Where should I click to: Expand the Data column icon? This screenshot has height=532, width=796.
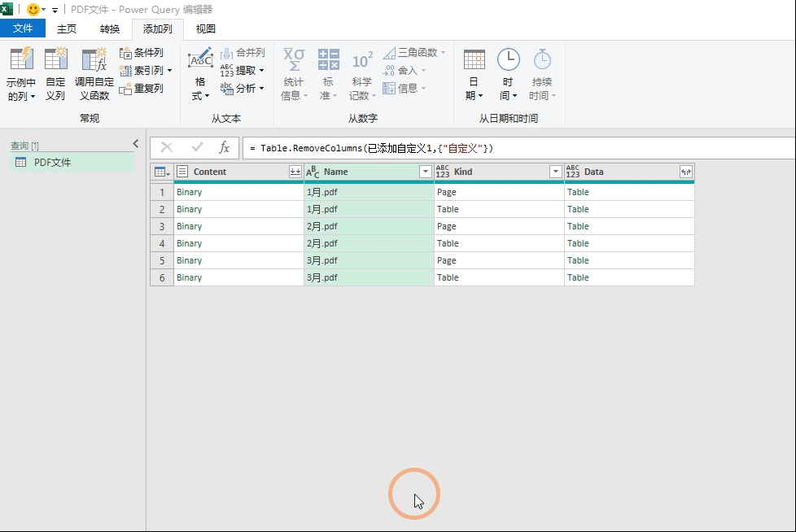pyautogui.click(x=686, y=172)
